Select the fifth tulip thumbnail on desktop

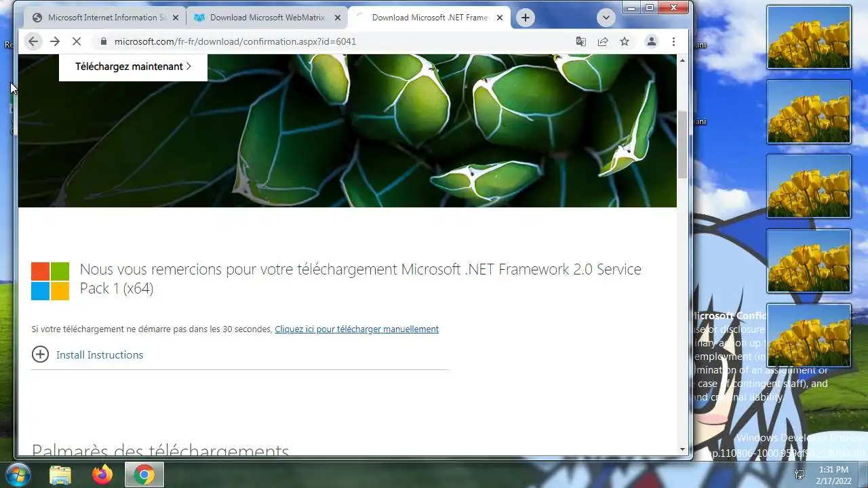coord(808,335)
